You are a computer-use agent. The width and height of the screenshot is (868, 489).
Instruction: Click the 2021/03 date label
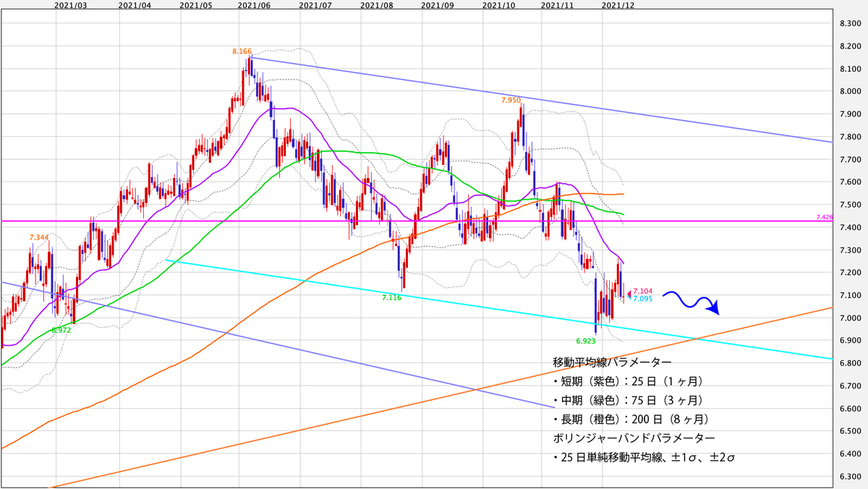[x=70, y=4]
